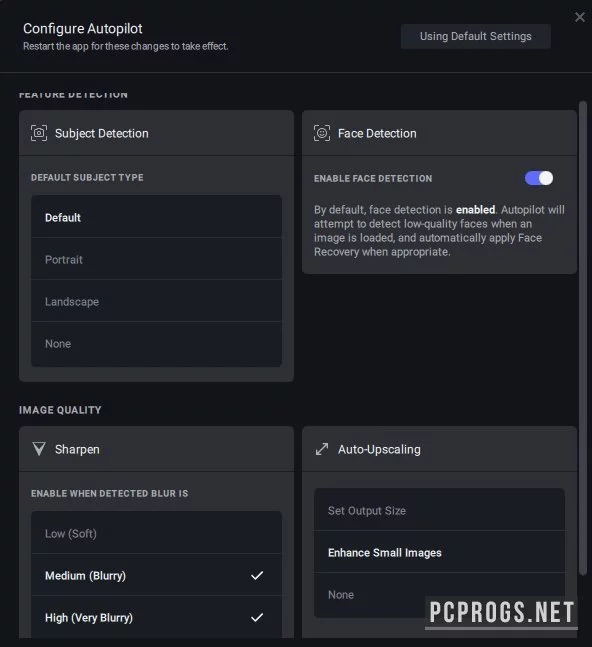The width and height of the screenshot is (592, 647).
Task: Click the Auto-Upscaling arrow icon
Action: [322, 449]
